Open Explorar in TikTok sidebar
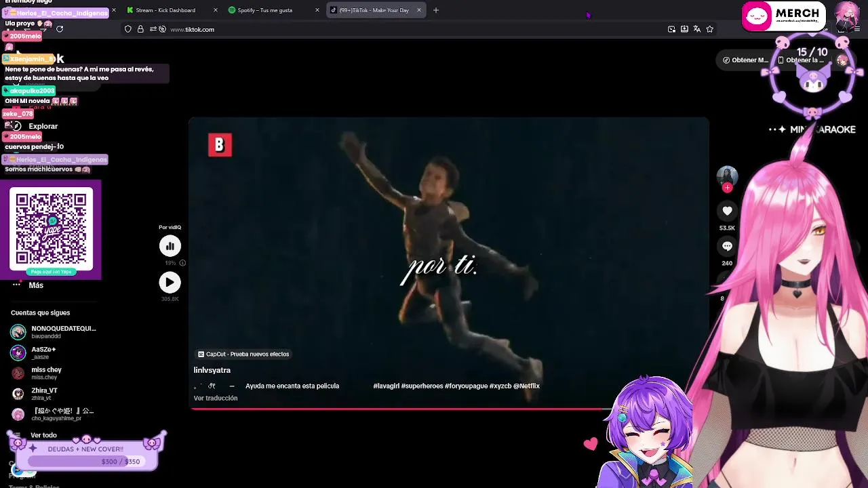 pos(43,126)
